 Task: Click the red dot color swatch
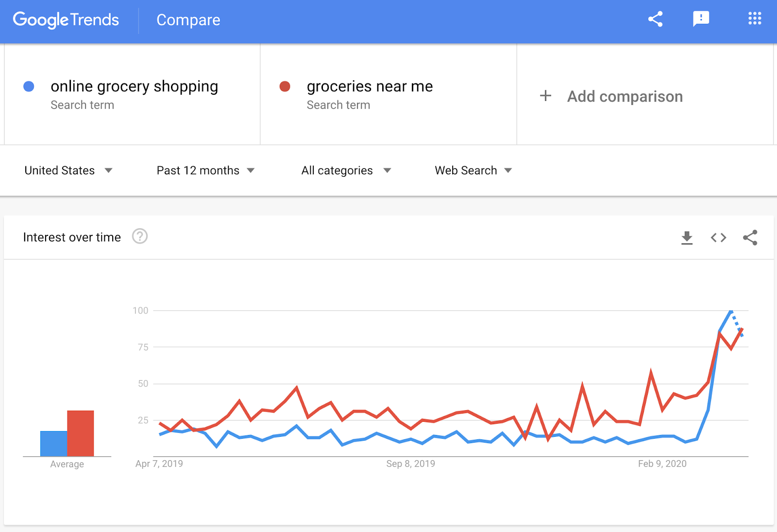pyautogui.click(x=285, y=86)
